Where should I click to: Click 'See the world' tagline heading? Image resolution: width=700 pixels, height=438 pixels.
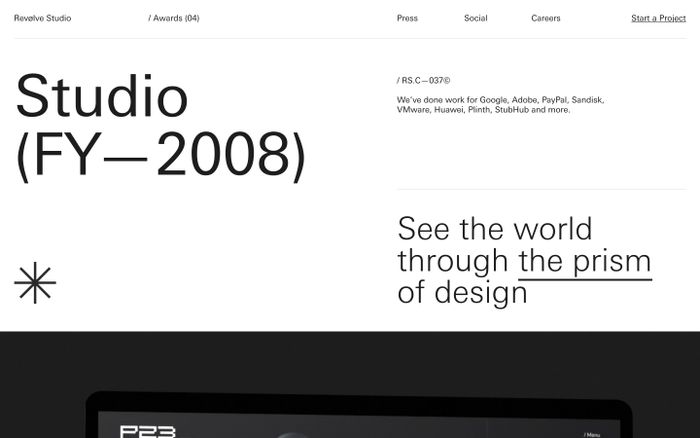coord(494,229)
